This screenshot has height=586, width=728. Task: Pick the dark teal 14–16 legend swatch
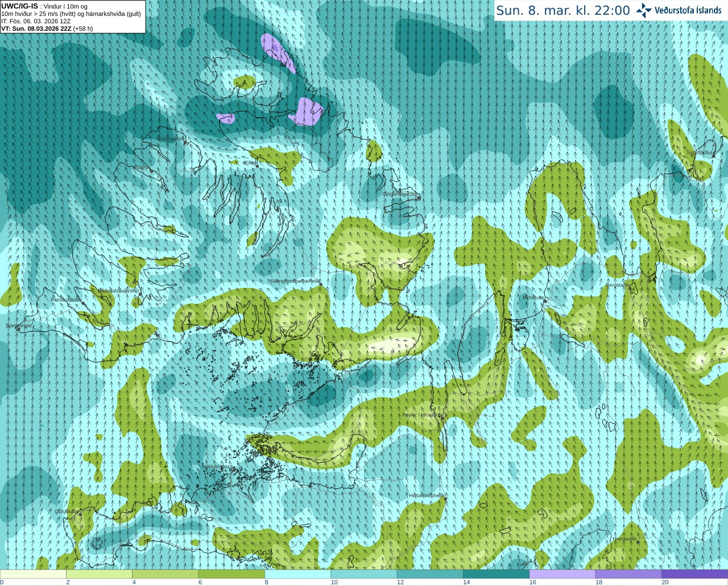pos(496,574)
